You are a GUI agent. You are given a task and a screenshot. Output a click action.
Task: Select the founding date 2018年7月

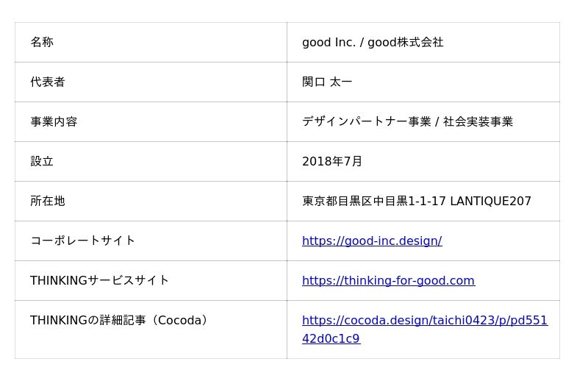(332, 162)
